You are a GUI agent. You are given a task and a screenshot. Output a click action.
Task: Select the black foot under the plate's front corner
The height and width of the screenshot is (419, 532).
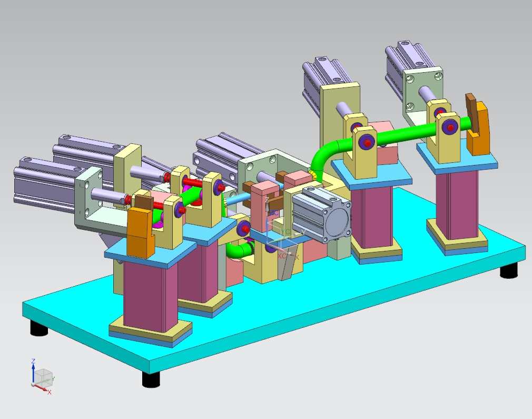(x=151, y=379)
